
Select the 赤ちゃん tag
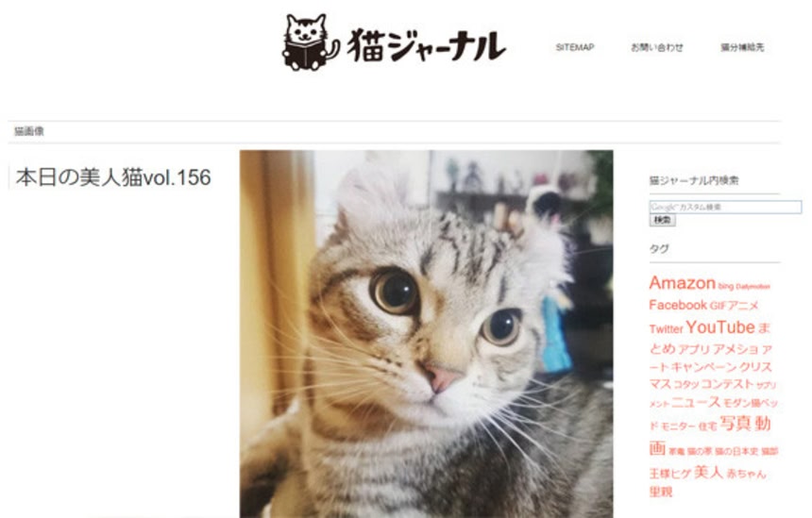pyautogui.click(x=746, y=474)
